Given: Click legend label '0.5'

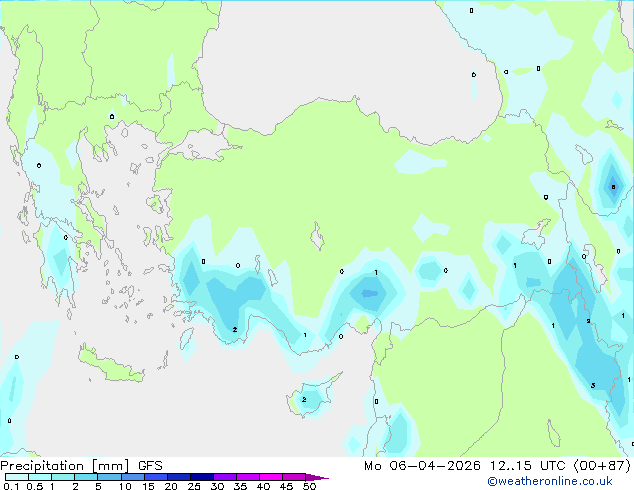Looking at the screenshot, I should (x=35, y=486).
